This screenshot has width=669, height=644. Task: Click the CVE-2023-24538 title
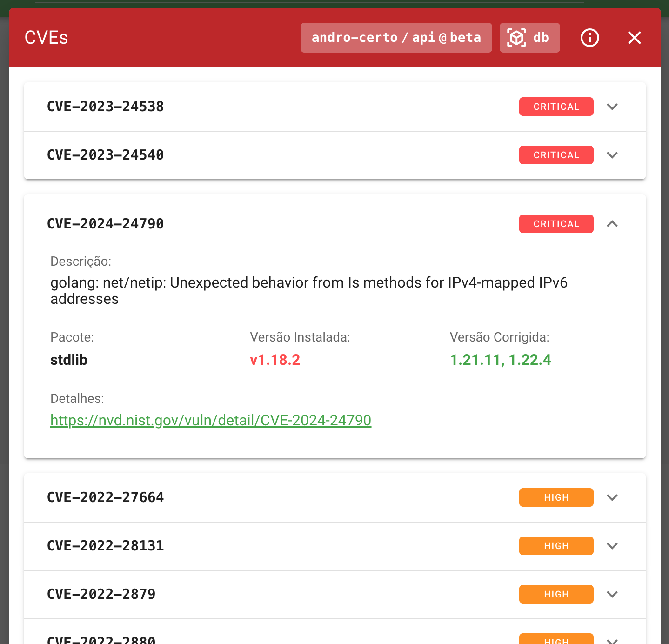(x=106, y=107)
